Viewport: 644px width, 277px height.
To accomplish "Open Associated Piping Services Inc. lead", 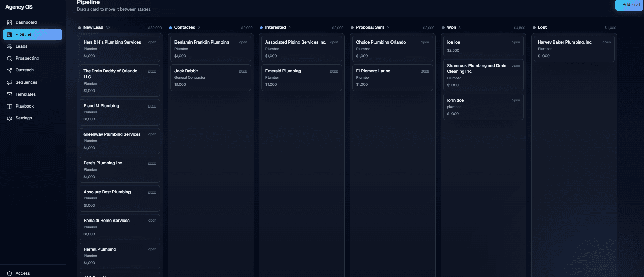I will coord(334,42).
